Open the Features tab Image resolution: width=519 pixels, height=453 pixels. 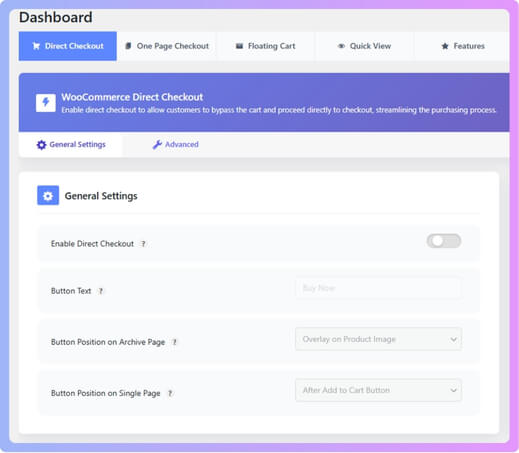[463, 46]
